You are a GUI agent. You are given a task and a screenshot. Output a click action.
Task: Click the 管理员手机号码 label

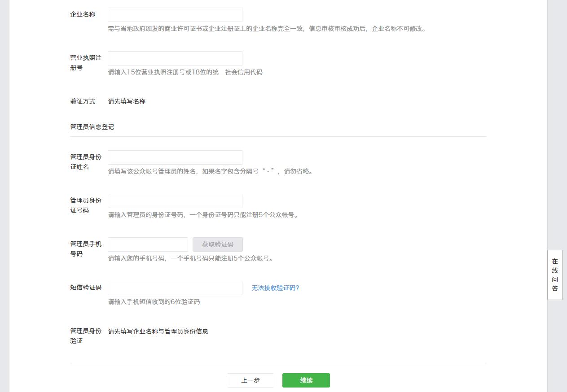point(85,249)
